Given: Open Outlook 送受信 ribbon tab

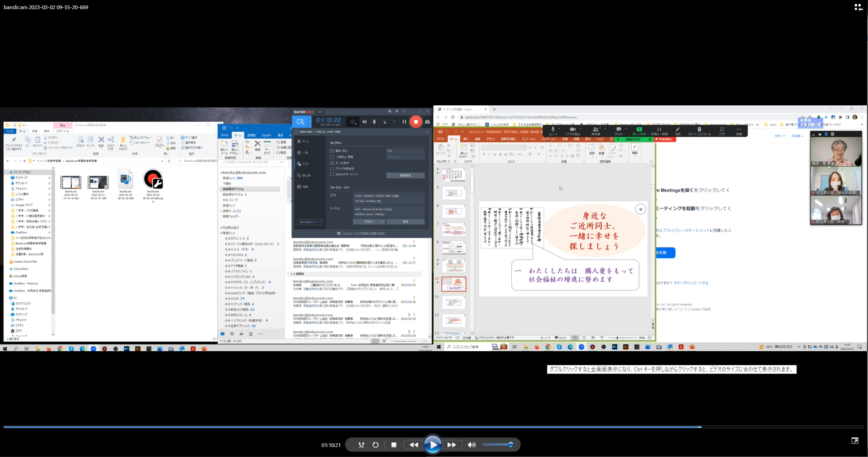Looking at the screenshot, I should pos(251,135).
